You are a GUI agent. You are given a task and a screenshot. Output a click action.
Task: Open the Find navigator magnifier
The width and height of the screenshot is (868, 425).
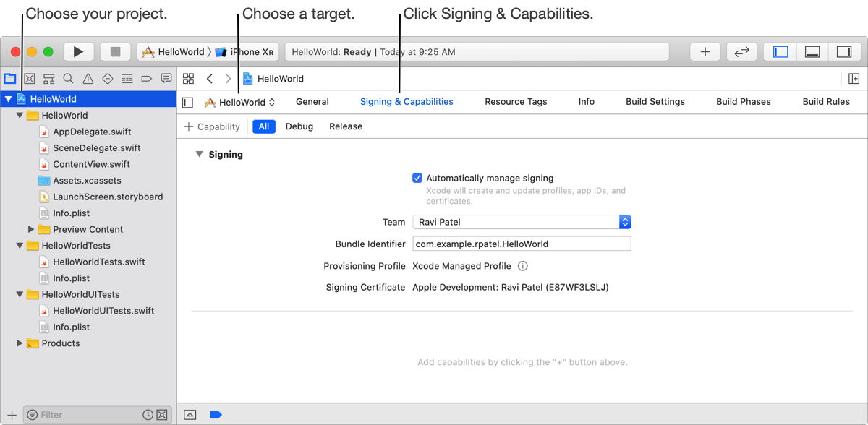pos(68,78)
